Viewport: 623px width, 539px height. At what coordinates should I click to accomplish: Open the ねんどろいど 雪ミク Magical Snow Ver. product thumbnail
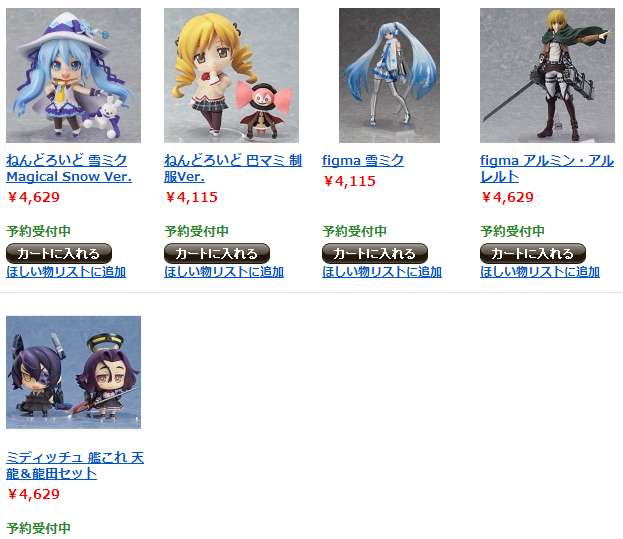pyautogui.click(x=74, y=75)
